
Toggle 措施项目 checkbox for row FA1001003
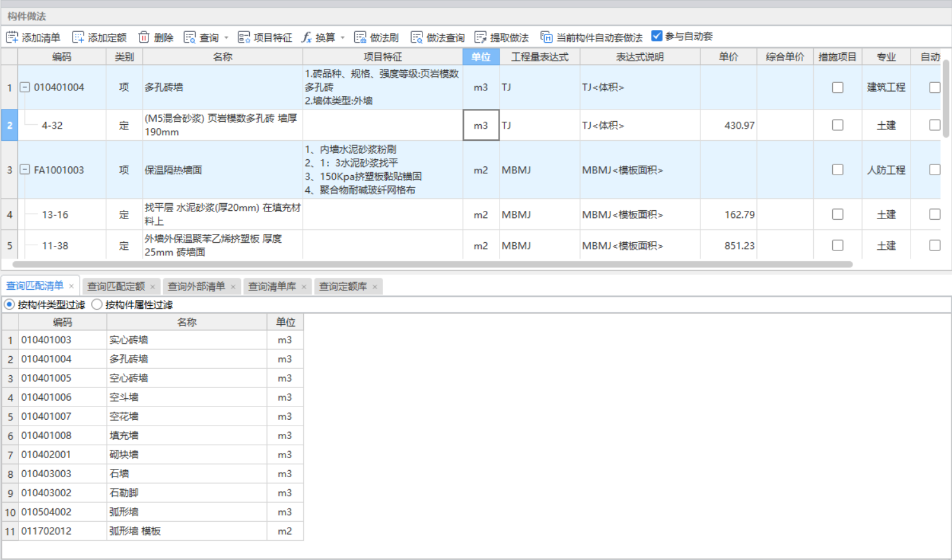click(838, 169)
